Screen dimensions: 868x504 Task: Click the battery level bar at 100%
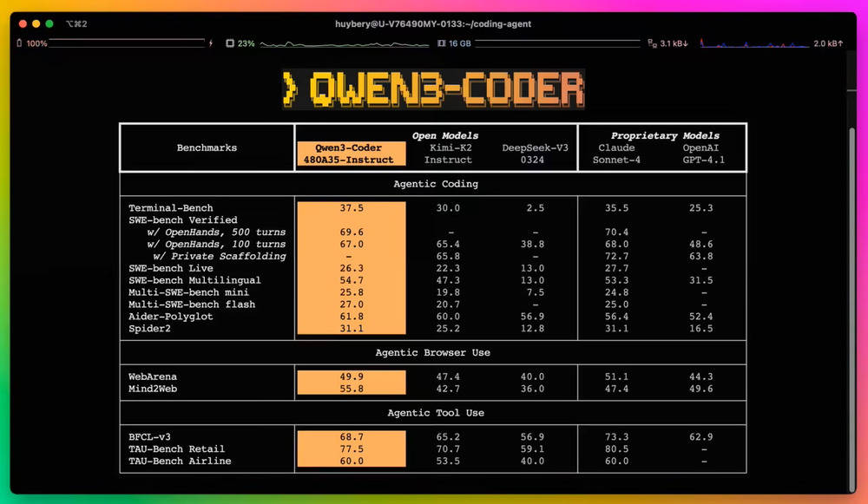pyautogui.click(x=127, y=43)
